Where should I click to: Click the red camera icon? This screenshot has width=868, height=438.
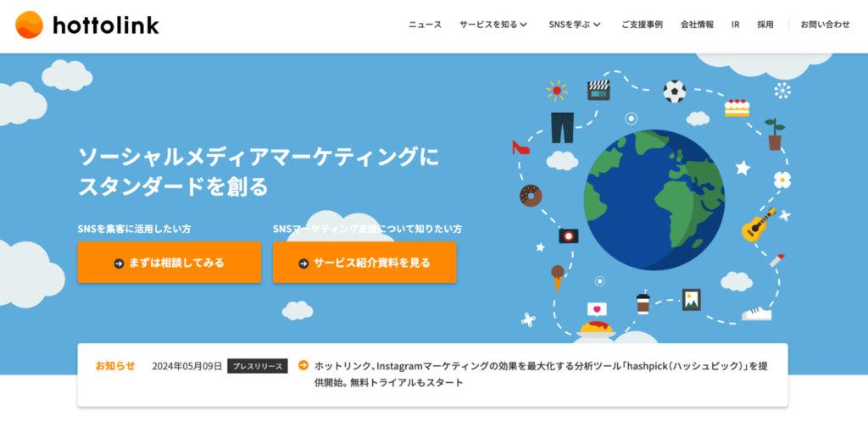pos(568,236)
